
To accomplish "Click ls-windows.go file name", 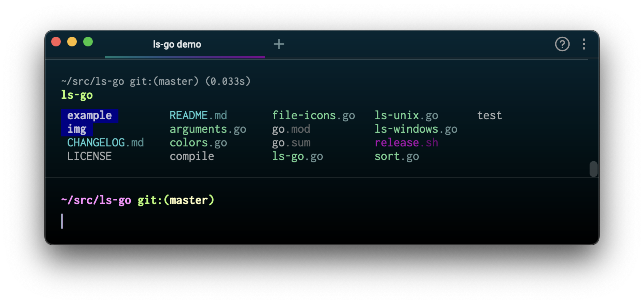I will 416,129.
